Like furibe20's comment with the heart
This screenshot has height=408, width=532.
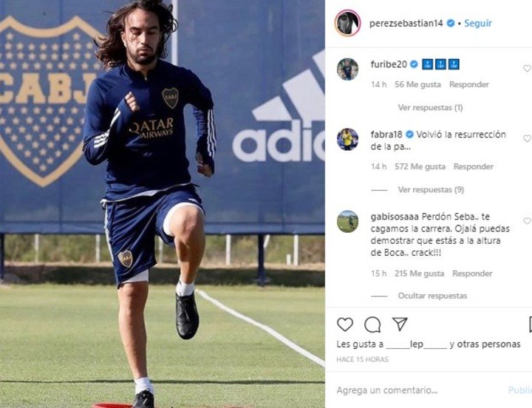pyautogui.click(x=528, y=69)
